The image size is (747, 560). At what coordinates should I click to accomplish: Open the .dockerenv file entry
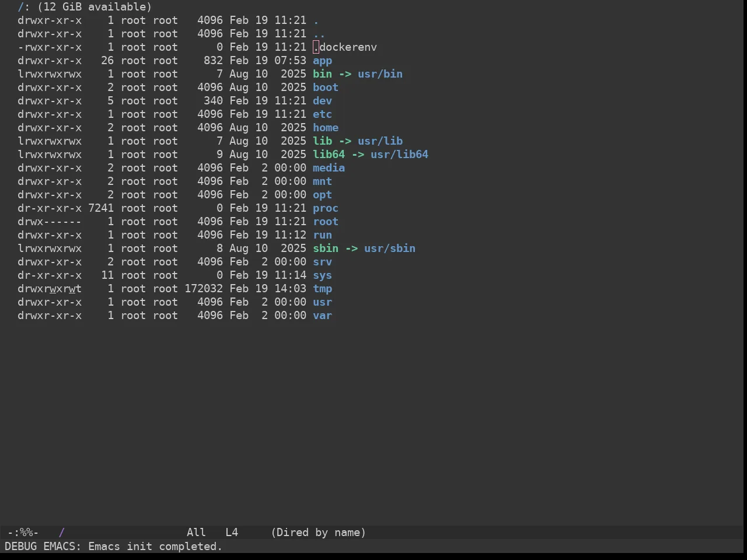click(x=345, y=47)
